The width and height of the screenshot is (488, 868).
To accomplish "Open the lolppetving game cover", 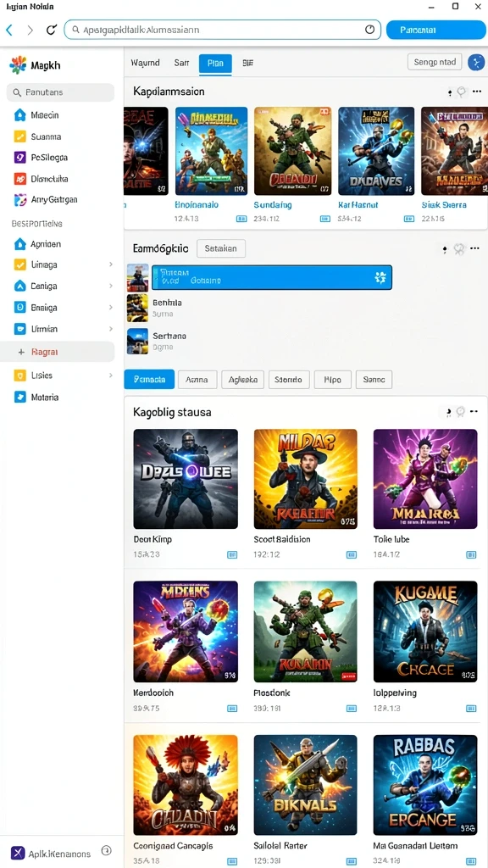I will (425, 632).
